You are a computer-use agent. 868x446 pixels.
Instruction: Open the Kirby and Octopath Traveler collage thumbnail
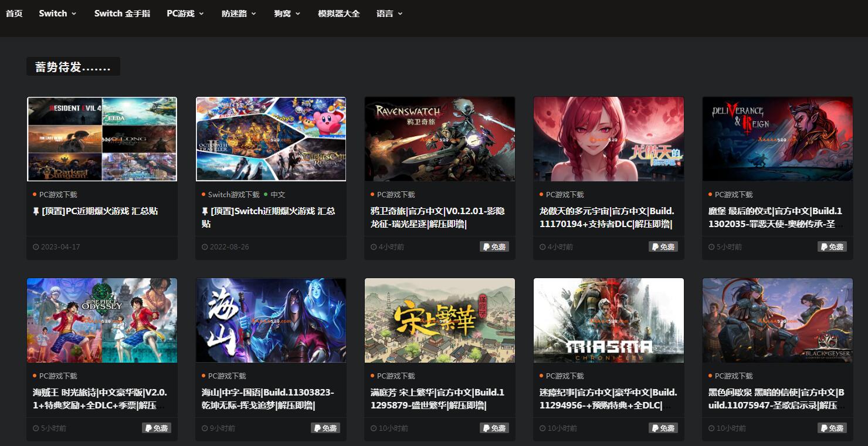tap(271, 139)
